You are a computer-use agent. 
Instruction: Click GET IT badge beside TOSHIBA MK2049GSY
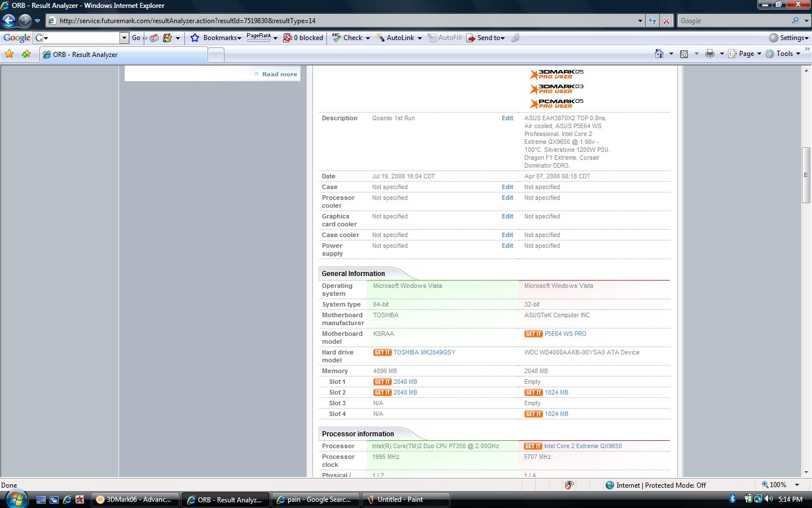(382, 352)
